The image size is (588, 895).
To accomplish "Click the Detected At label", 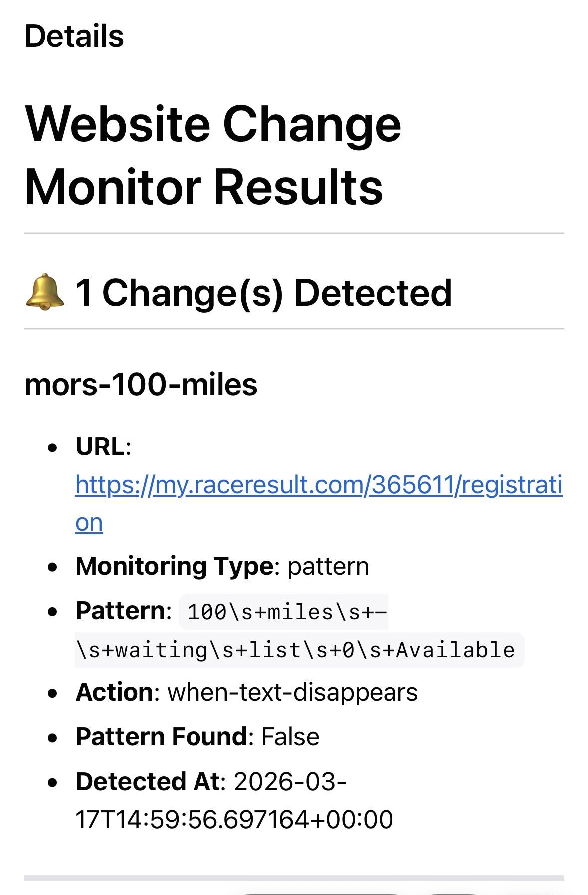I will click(x=148, y=781).
